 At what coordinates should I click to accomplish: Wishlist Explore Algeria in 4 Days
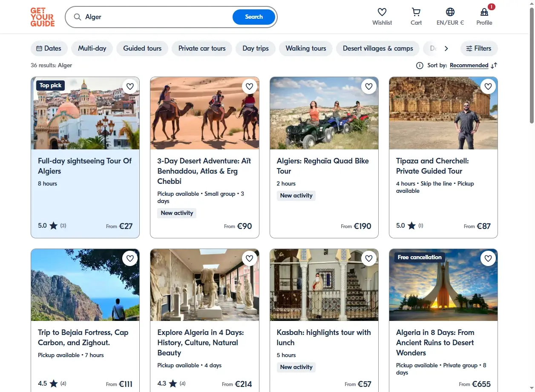250,258
